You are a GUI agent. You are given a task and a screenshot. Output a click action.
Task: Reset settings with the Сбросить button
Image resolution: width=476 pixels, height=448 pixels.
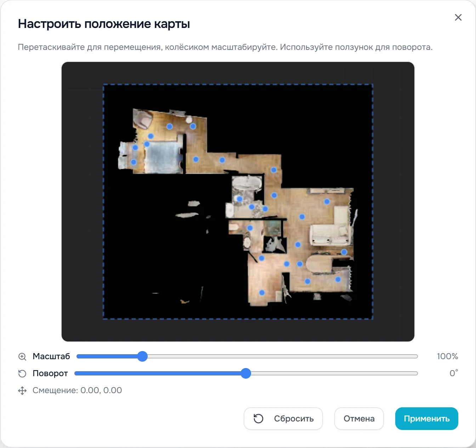pos(283,419)
